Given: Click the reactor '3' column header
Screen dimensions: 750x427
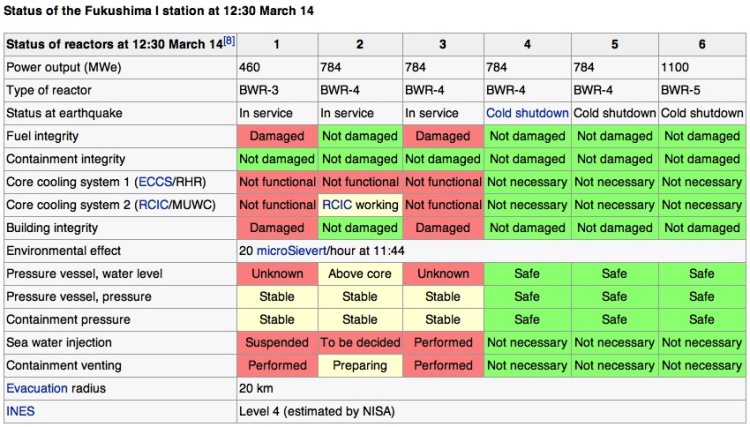Looking at the screenshot, I should click(x=443, y=44).
